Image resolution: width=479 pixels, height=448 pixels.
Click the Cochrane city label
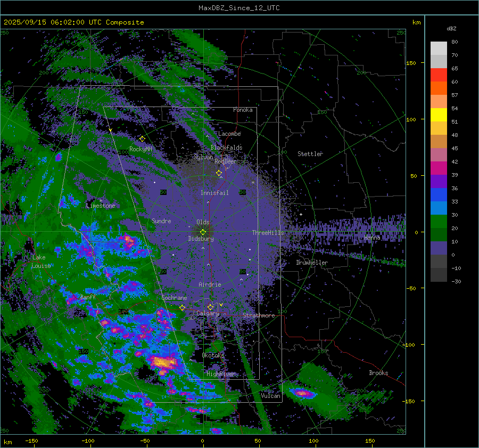point(174,298)
